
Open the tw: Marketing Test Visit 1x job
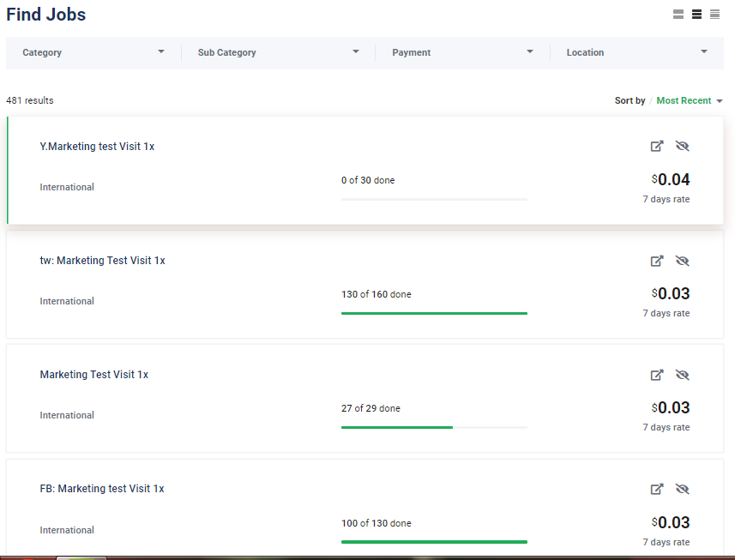click(x=102, y=261)
